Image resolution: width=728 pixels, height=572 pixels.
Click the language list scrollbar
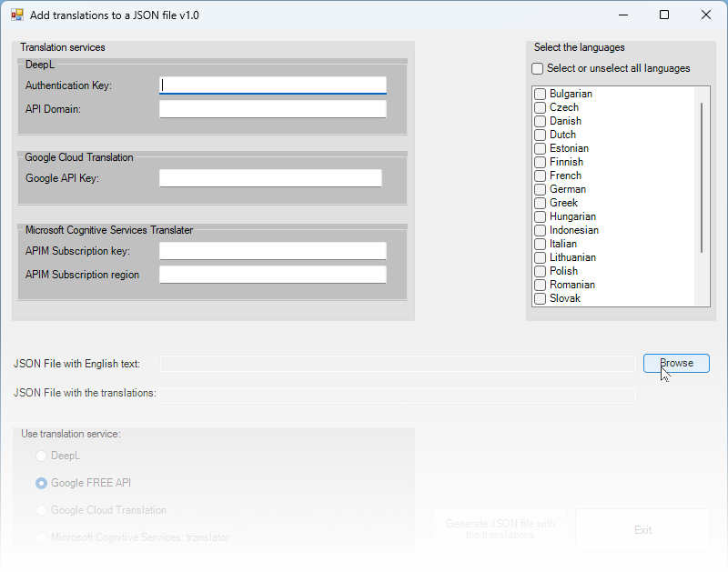click(x=702, y=177)
